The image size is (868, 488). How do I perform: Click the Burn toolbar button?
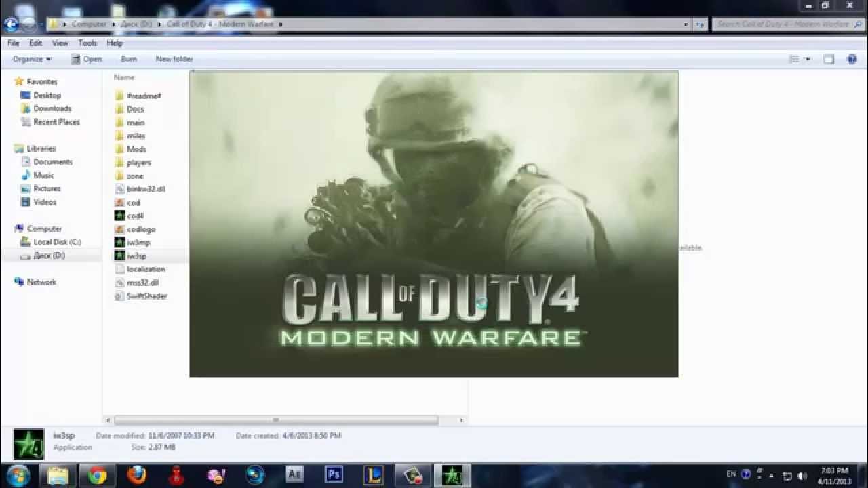[129, 59]
